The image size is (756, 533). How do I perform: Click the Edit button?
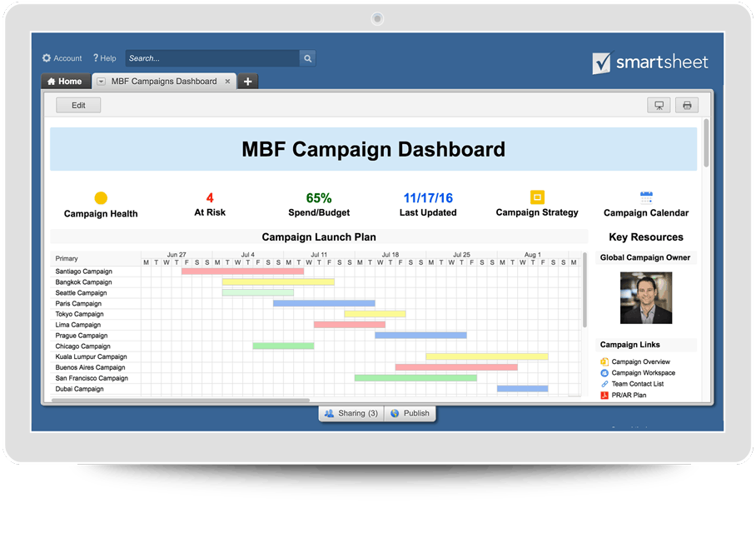pyautogui.click(x=78, y=105)
